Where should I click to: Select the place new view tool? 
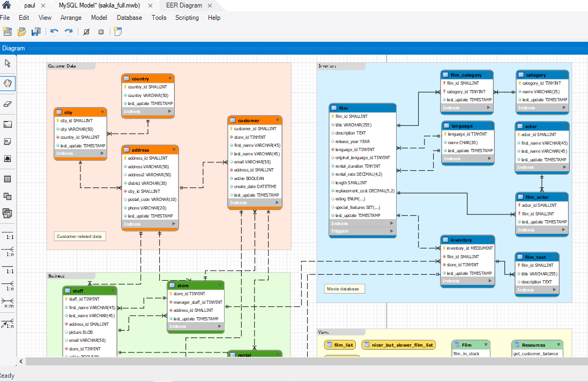[x=8, y=196]
